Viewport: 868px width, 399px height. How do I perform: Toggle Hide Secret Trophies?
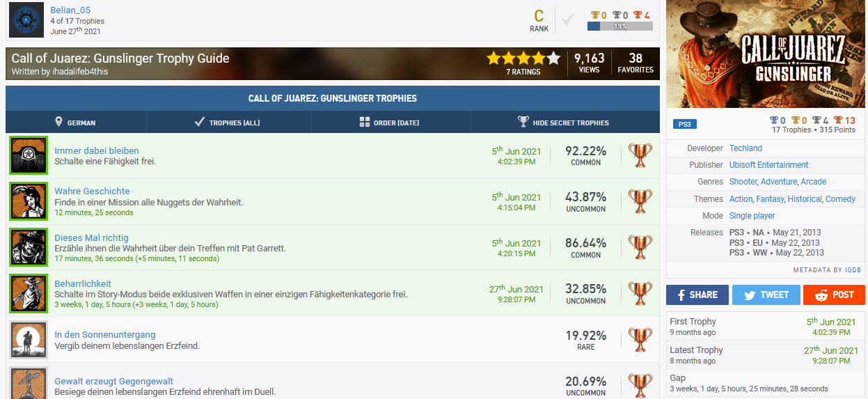565,123
